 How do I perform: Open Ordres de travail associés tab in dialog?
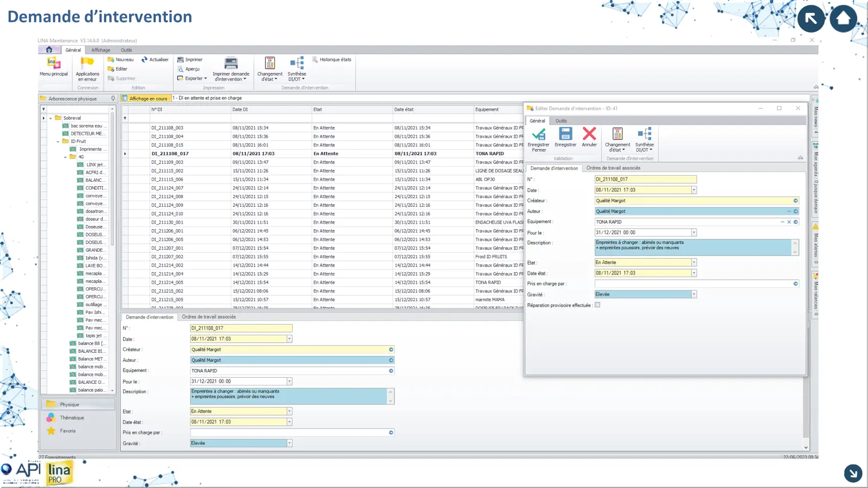(613, 168)
